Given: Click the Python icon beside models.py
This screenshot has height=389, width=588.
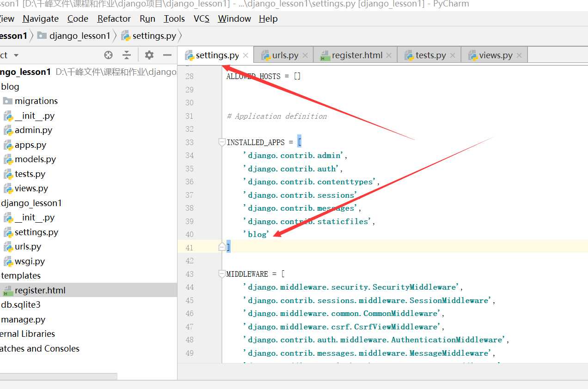Looking at the screenshot, I should point(8,159).
